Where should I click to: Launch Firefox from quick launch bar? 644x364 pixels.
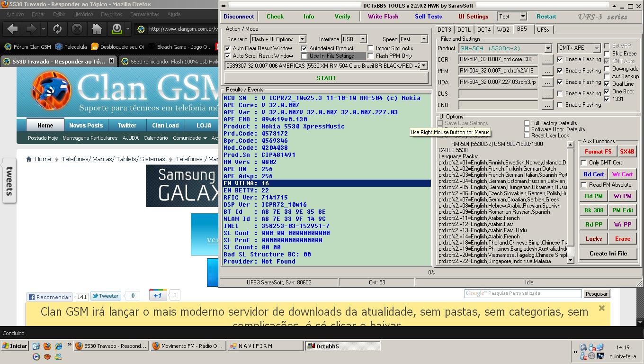pyautogui.click(x=47, y=346)
